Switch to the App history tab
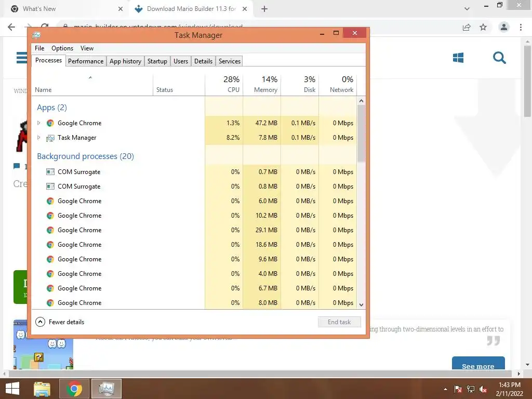This screenshot has height=399, width=532. click(x=125, y=61)
